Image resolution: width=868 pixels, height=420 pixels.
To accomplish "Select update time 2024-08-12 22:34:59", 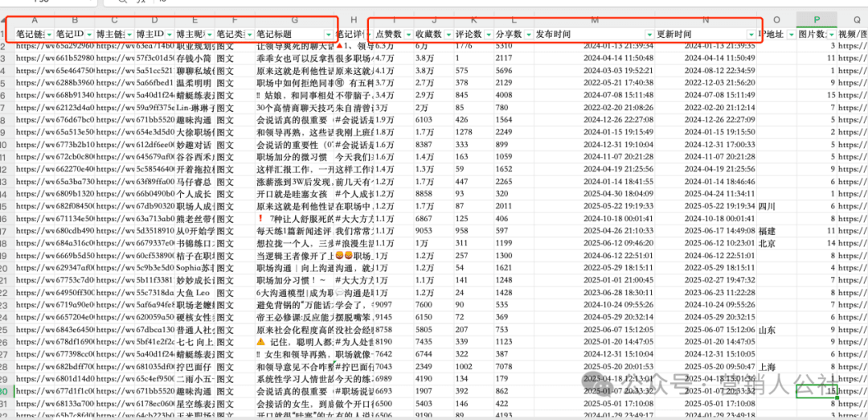I will (706, 70).
